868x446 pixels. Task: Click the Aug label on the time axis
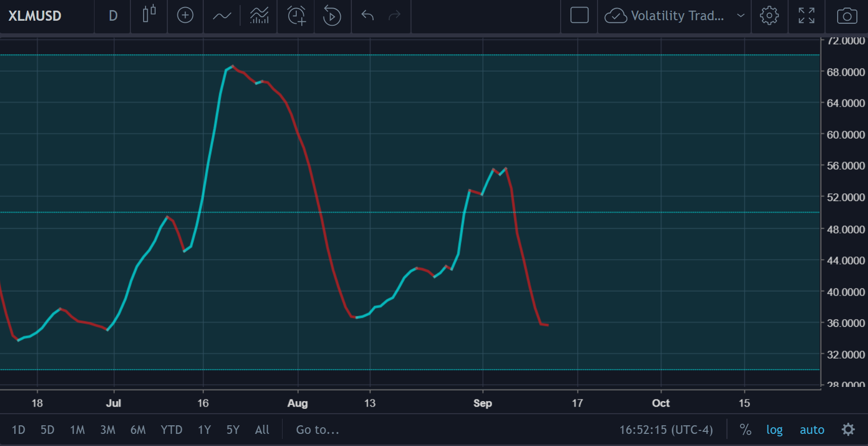tap(297, 403)
